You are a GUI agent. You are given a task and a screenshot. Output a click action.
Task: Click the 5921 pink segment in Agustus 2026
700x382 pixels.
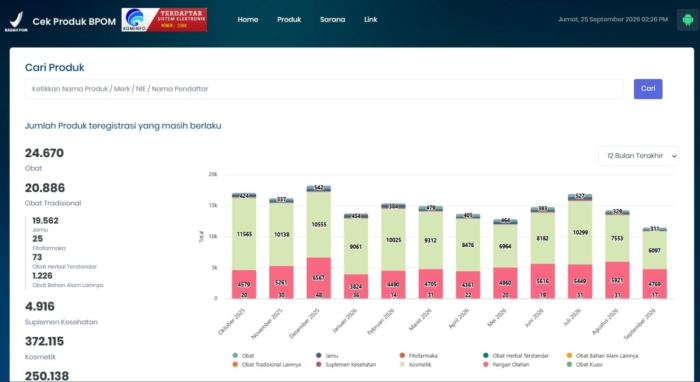coord(617,280)
